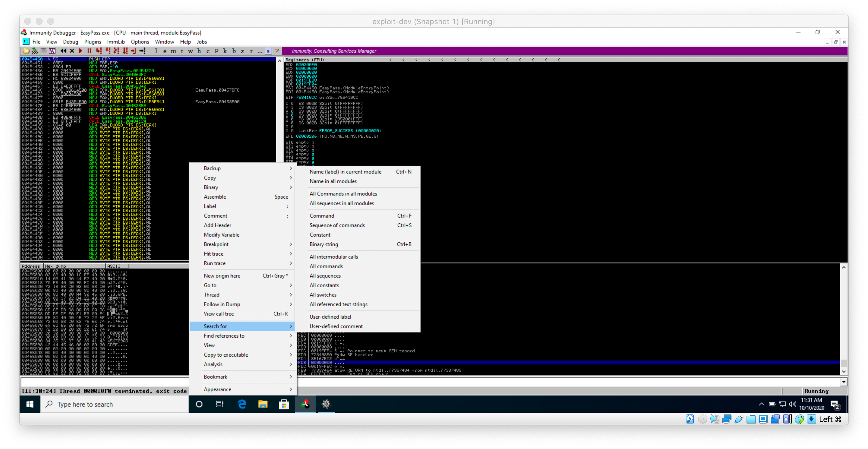
Task: Open CPU window with 'c' toolbar button
Action: [208, 51]
